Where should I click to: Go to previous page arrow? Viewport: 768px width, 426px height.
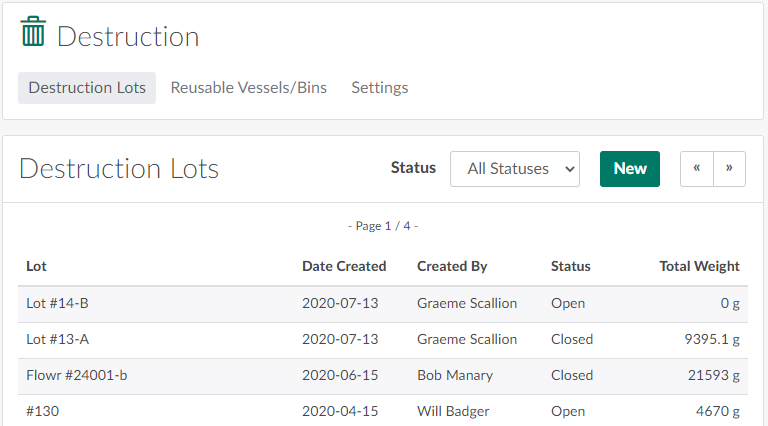tap(697, 169)
